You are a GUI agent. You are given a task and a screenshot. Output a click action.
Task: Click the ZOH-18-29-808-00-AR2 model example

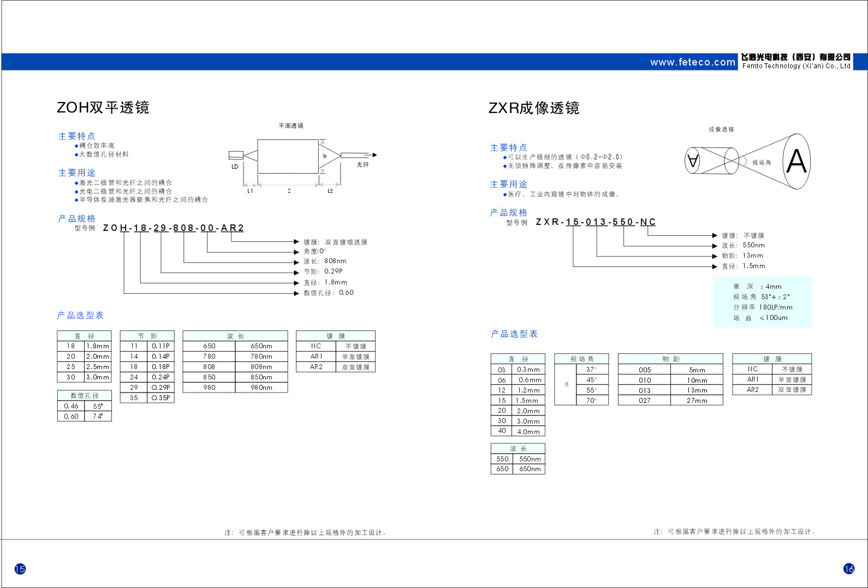(x=173, y=228)
